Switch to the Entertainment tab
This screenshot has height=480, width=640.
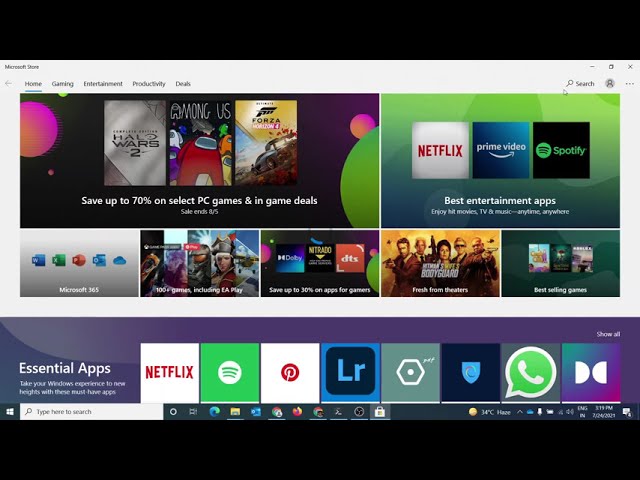pos(103,84)
